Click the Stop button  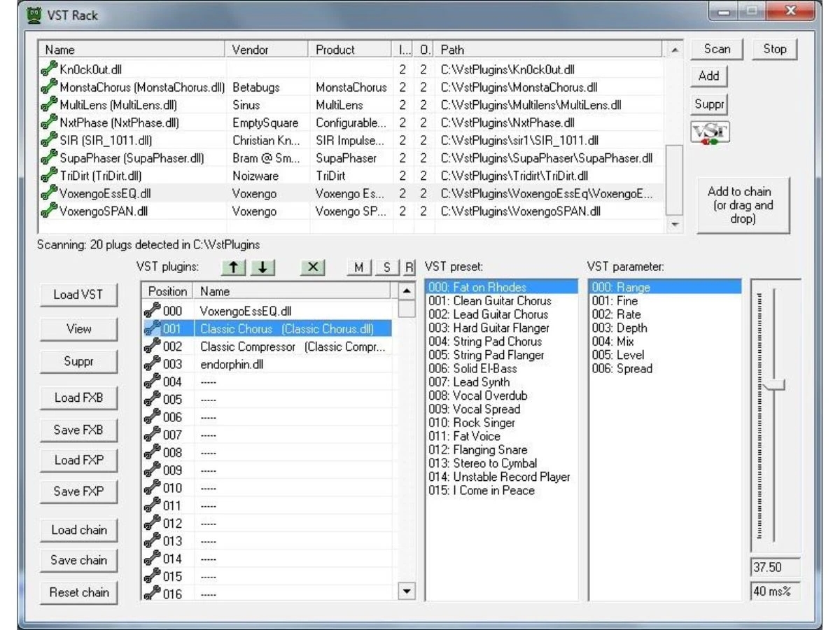[775, 49]
